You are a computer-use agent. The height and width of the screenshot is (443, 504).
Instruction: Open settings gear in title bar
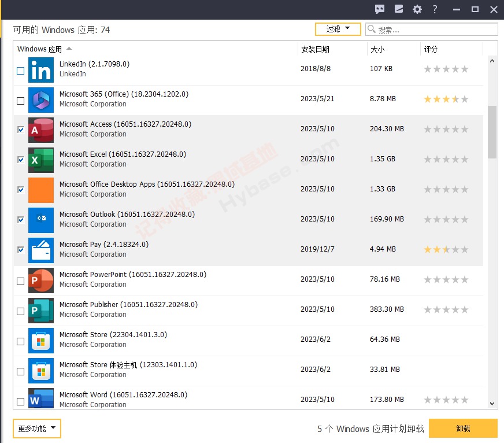pos(417,9)
